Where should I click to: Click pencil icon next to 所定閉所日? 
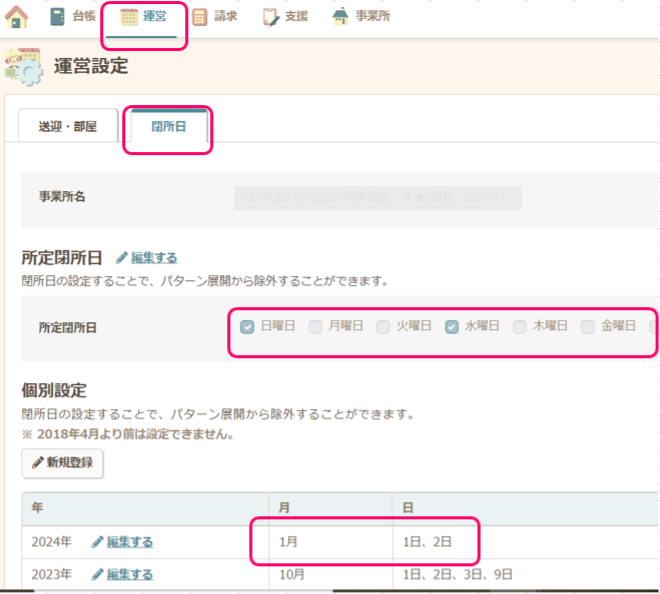pyautogui.click(x=122, y=258)
